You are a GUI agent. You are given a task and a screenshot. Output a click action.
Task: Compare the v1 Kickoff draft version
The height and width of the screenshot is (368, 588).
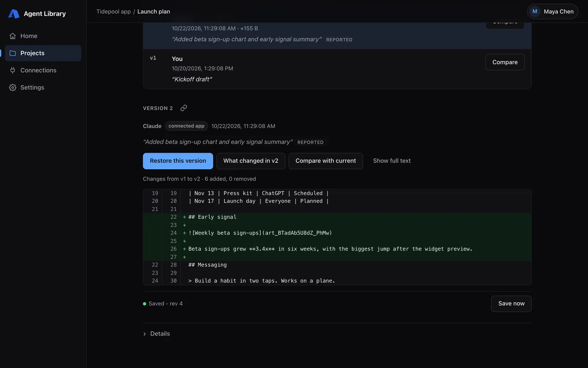click(x=505, y=62)
